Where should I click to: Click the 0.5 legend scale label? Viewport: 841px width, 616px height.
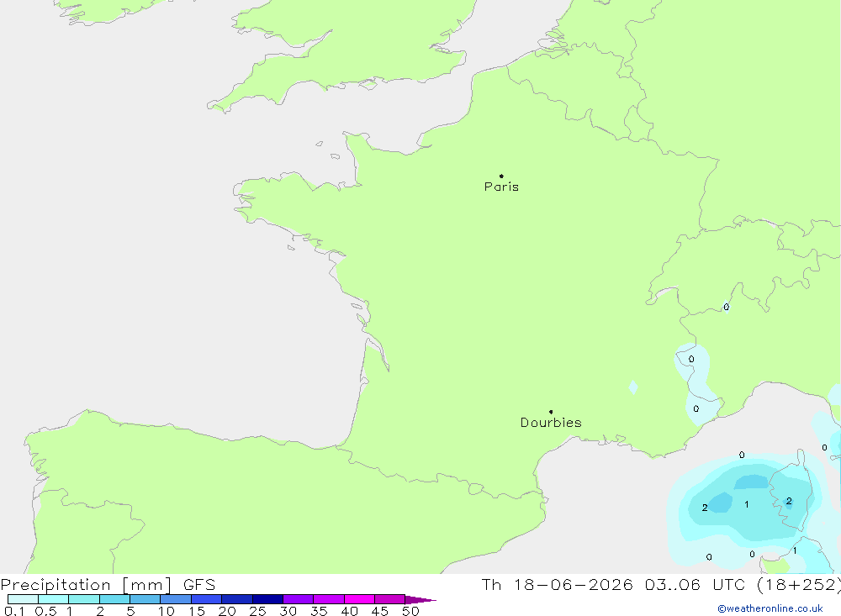(45, 611)
